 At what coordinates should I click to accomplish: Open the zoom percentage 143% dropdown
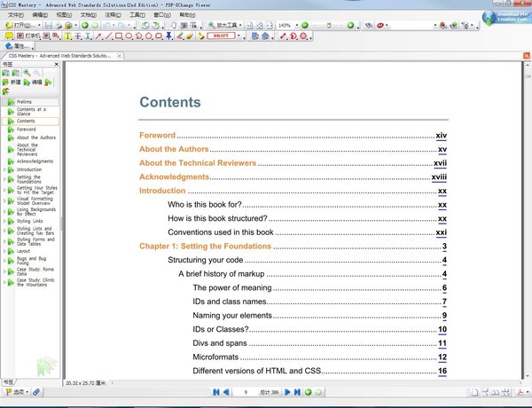[296, 26]
